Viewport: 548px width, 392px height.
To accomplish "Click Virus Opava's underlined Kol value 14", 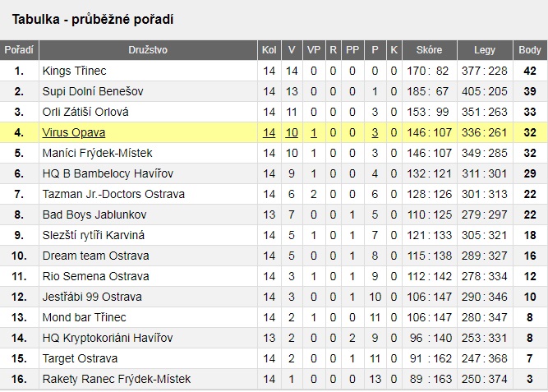I will click(x=269, y=132).
